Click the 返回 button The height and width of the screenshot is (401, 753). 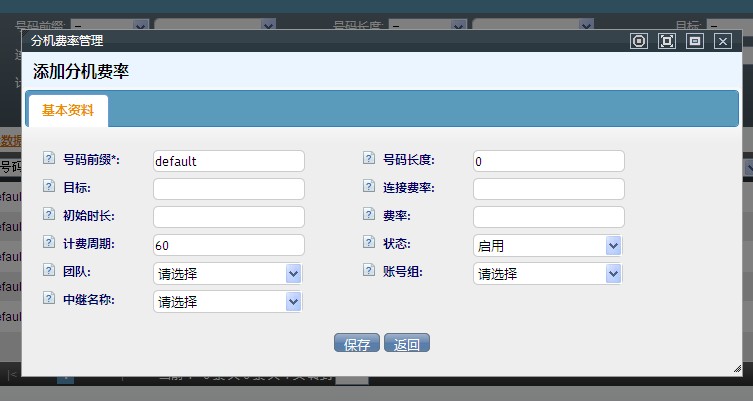point(407,345)
